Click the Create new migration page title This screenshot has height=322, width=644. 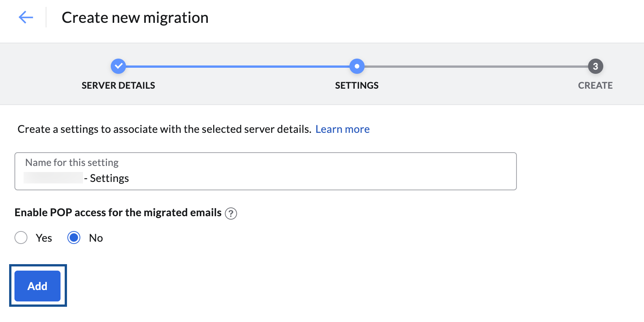[135, 17]
